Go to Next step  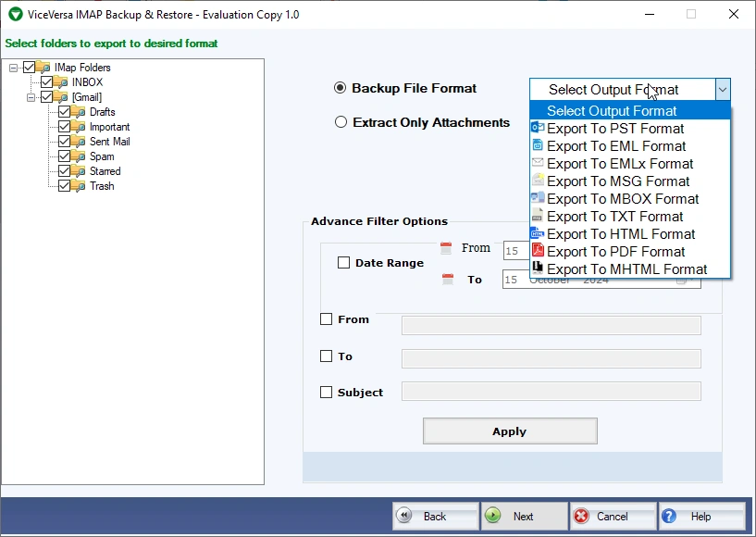(x=525, y=516)
